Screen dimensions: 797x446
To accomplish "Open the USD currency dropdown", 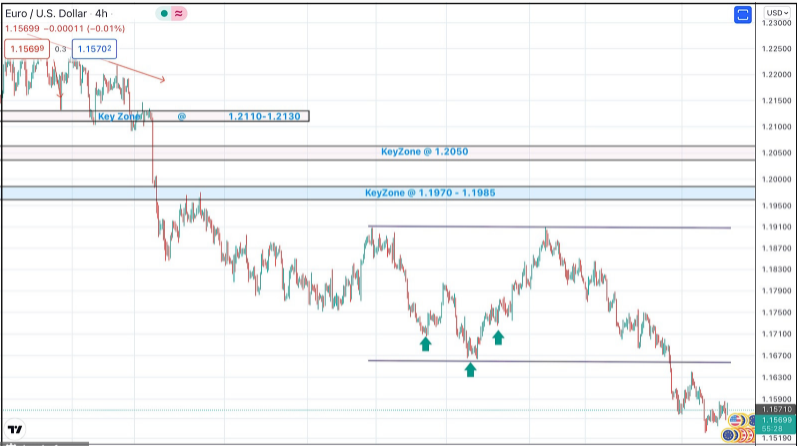I will (776, 14).
